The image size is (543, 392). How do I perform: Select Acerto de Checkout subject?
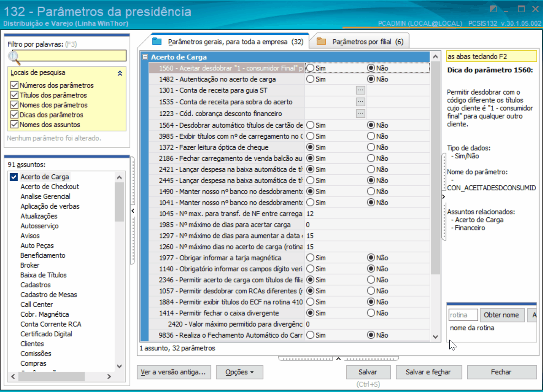pos(50,187)
